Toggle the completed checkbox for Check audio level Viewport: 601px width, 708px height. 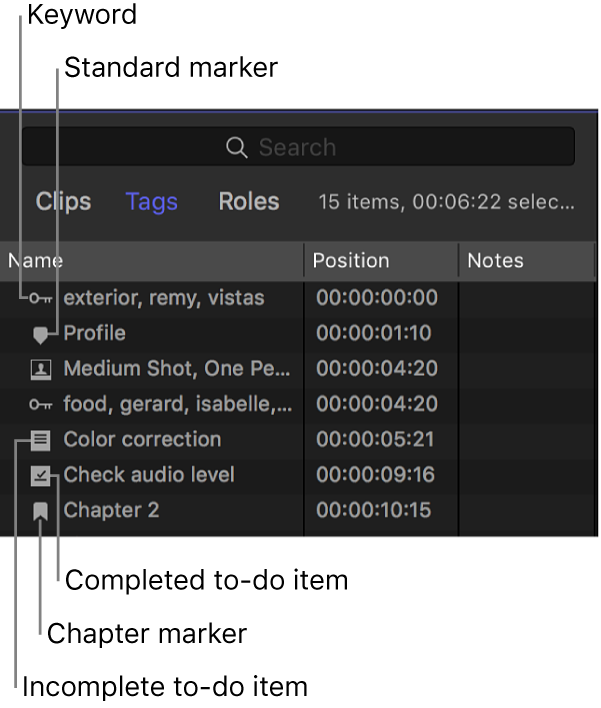pos(41,475)
